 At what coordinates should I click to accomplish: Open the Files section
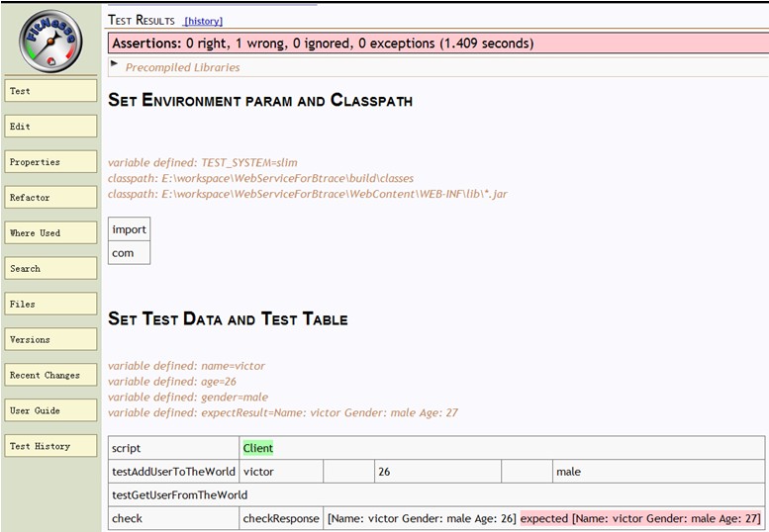click(x=50, y=304)
